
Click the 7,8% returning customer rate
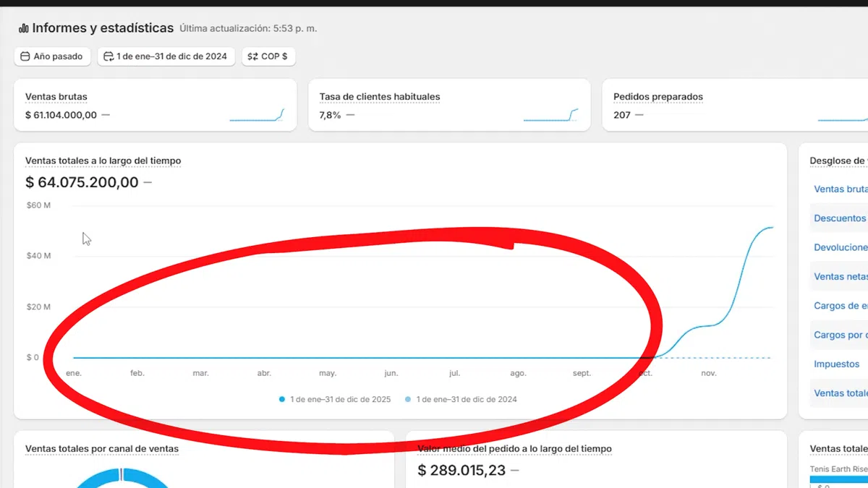(x=330, y=115)
